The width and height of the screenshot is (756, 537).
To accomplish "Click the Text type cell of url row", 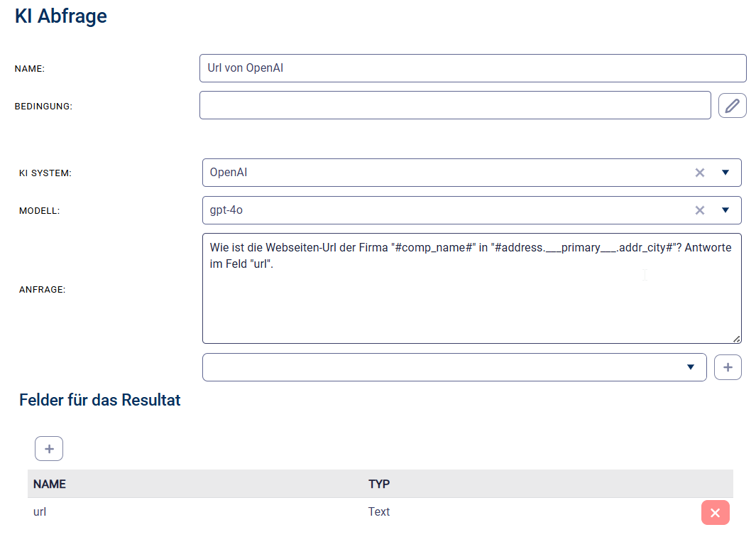I will click(x=379, y=511).
